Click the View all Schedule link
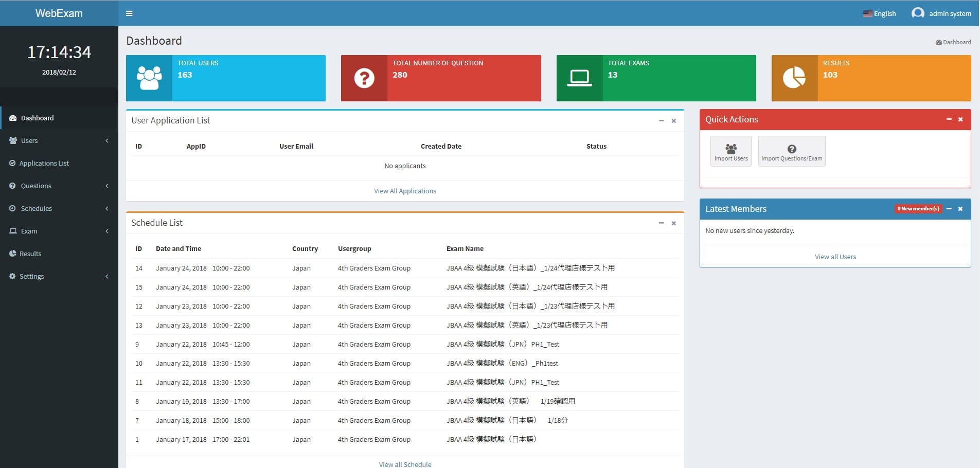 point(405,464)
